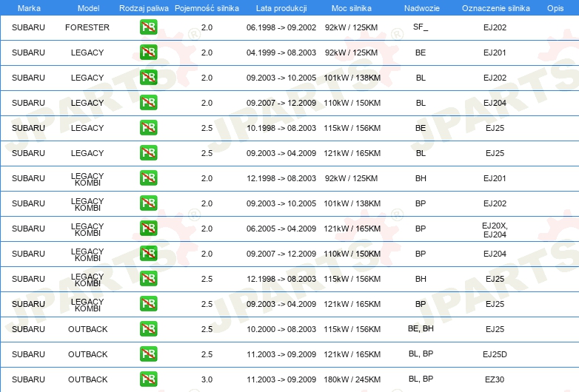Click the Oznaczenie silnika column header
This screenshot has height=392, width=579.
(496, 8)
